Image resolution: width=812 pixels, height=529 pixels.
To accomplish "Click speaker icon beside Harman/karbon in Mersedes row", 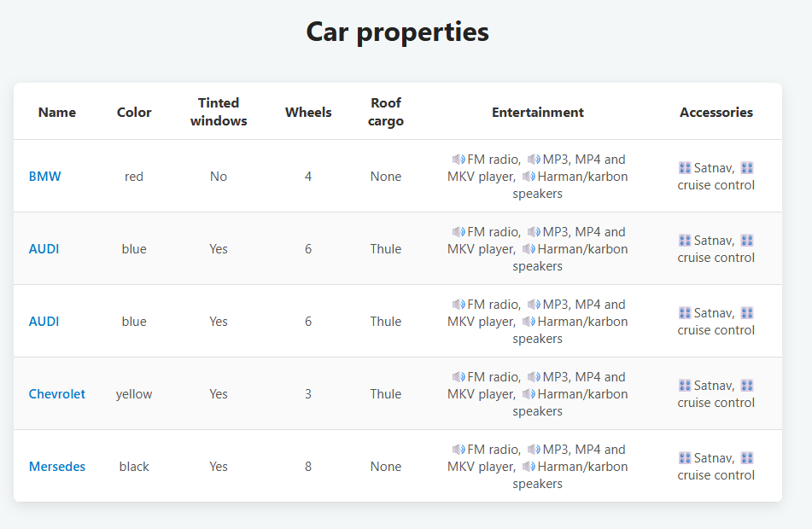I will 529,467.
